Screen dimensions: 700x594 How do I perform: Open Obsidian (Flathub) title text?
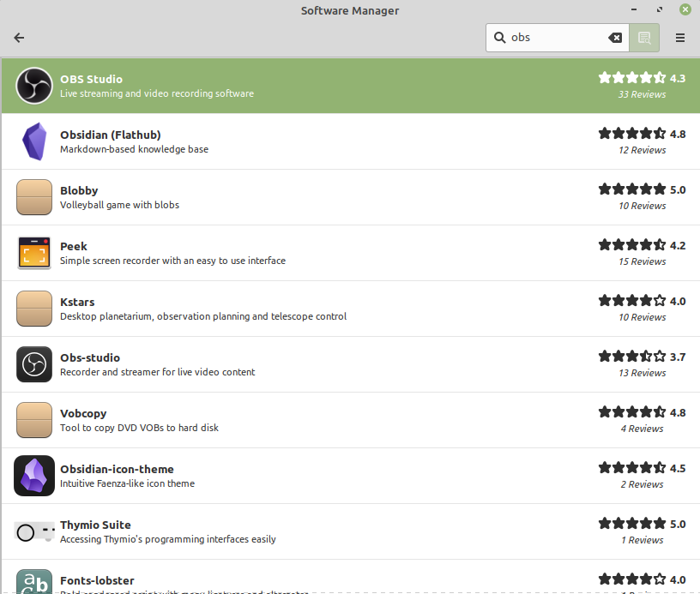pyautogui.click(x=111, y=135)
